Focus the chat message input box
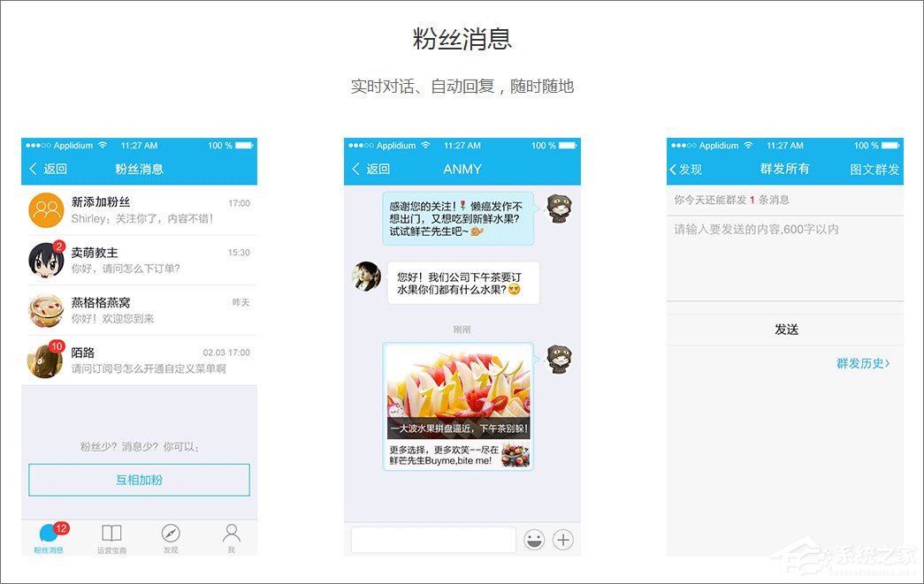 (434, 539)
